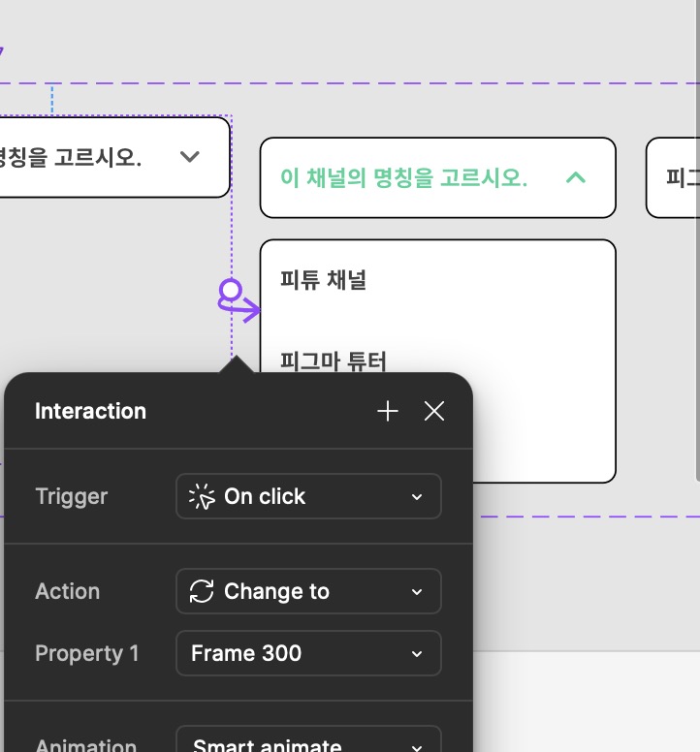This screenshot has width=700, height=752.
Task: Open the Property 1 dropdown showing Frame 300
Action: coord(308,653)
